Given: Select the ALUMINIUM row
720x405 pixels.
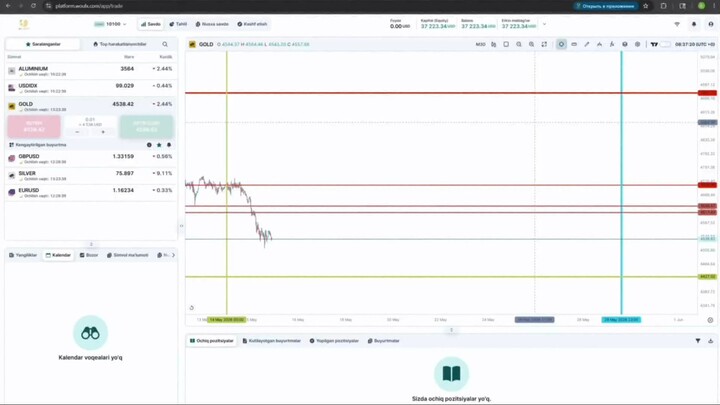Looking at the screenshot, I should pyautogui.click(x=90, y=71).
